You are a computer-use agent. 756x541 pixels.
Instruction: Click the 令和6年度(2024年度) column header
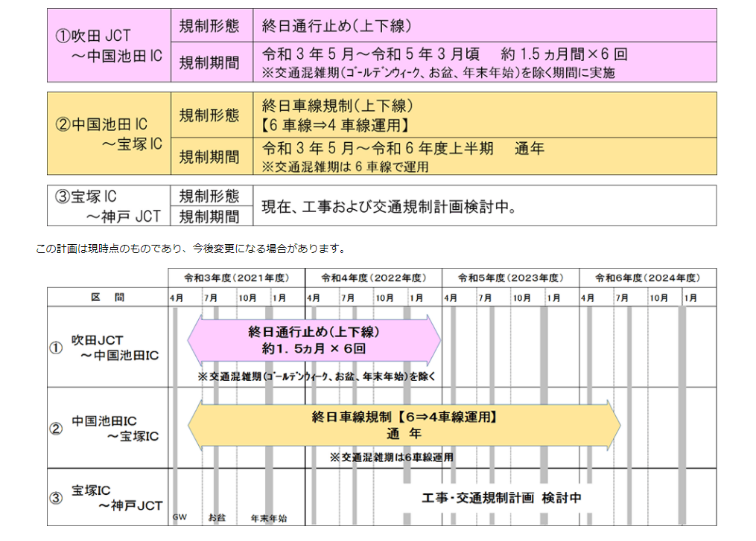647,278
